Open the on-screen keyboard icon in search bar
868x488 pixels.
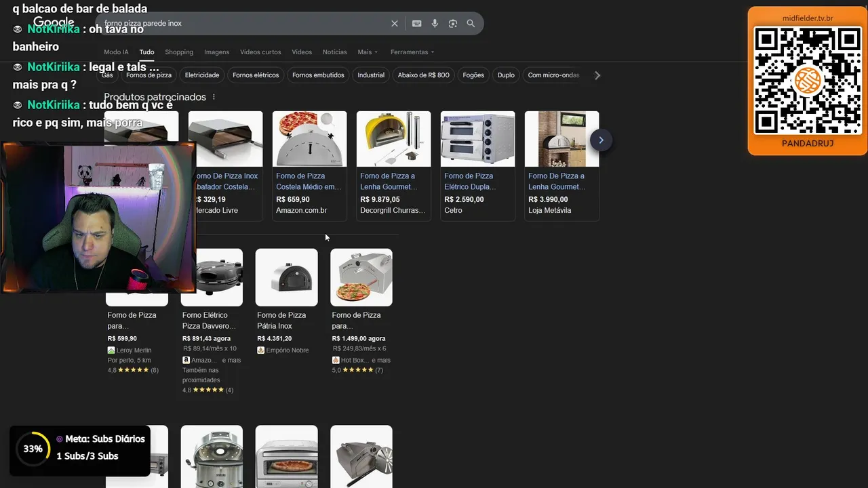(416, 24)
